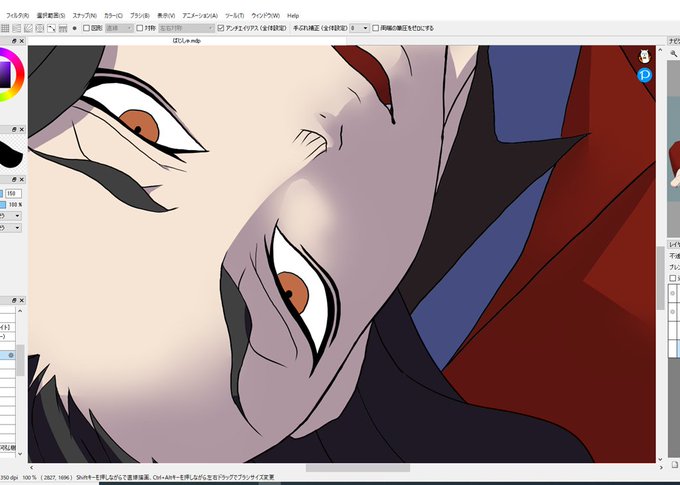Close the brush list panel
680x485 pixels.
pyautogui.click(x=22, y=300)
